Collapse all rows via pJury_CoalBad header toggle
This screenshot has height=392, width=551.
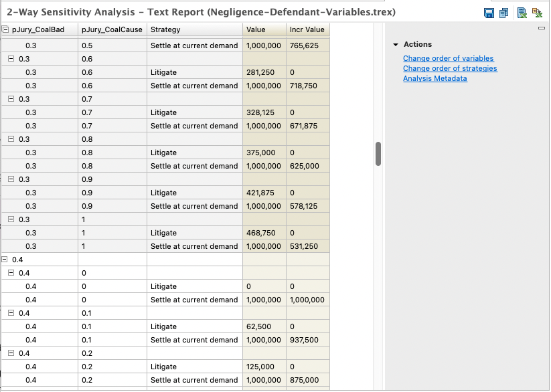tap(5, 30)
